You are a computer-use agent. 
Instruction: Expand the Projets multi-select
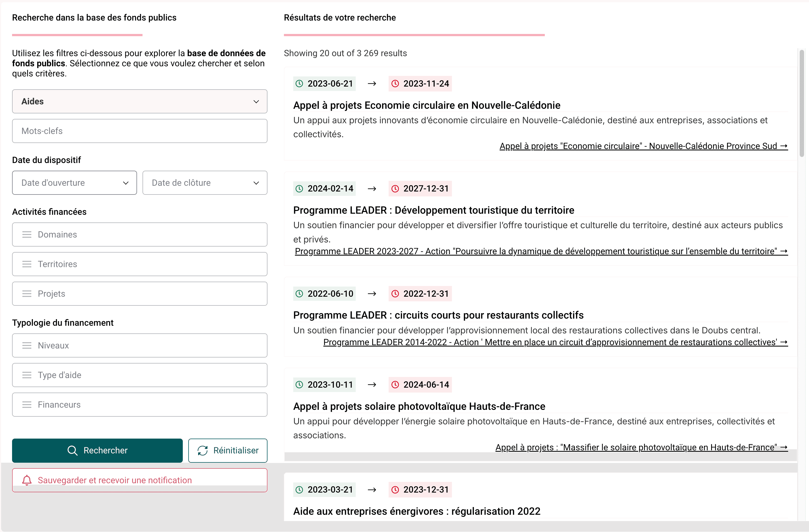140,293
